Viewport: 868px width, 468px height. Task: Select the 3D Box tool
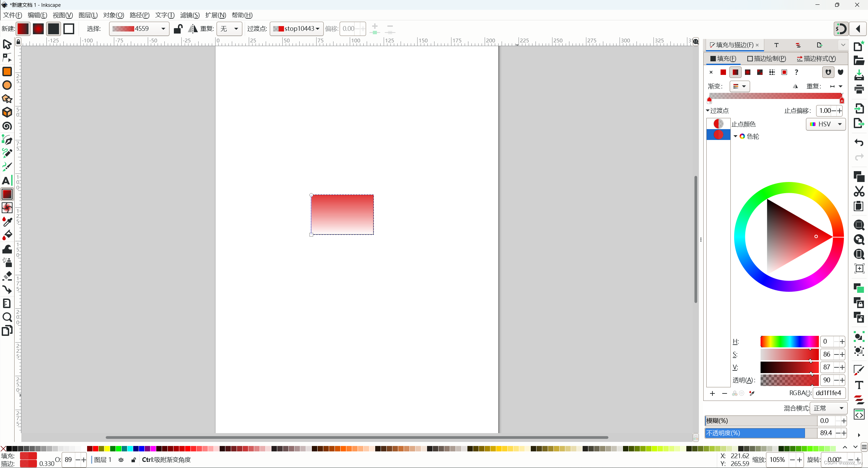7,112
